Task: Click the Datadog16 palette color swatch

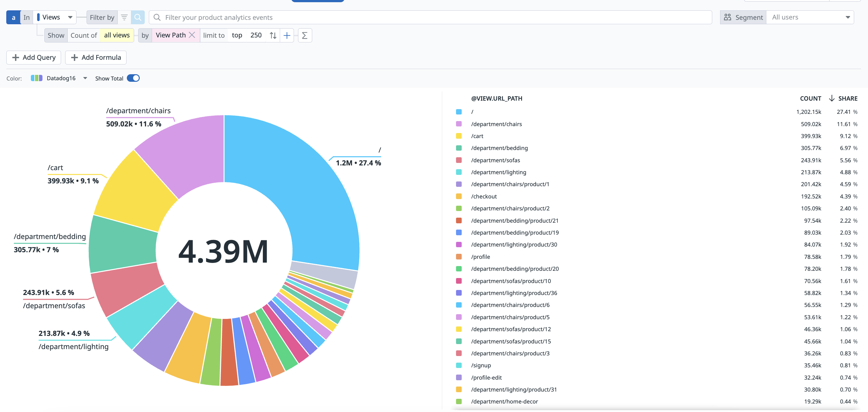Action: [x=37, y=78]
